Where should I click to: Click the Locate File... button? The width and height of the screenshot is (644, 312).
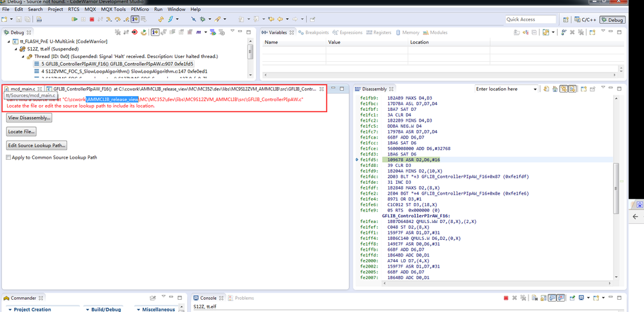tap(21, 132)
